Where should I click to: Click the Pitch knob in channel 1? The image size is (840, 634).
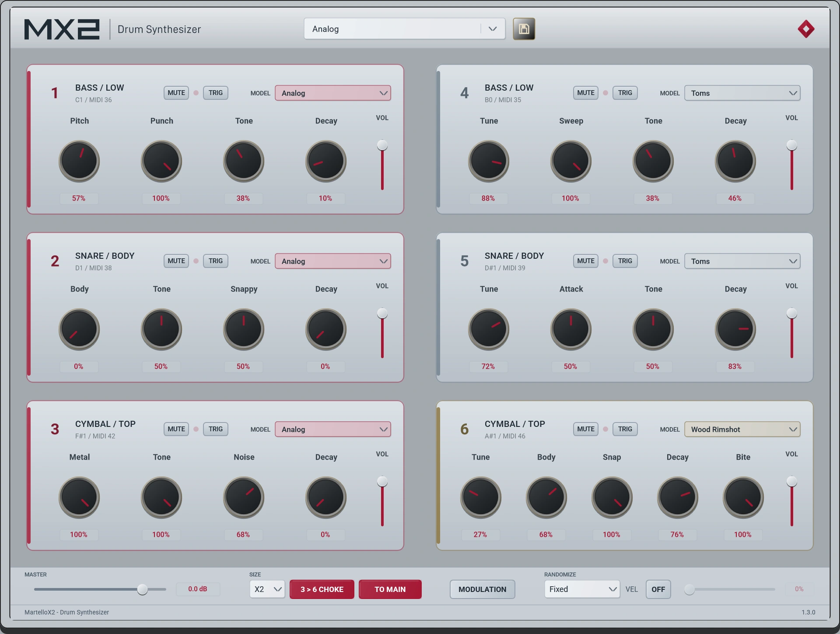pyautogui.click(x=79, y=161)
